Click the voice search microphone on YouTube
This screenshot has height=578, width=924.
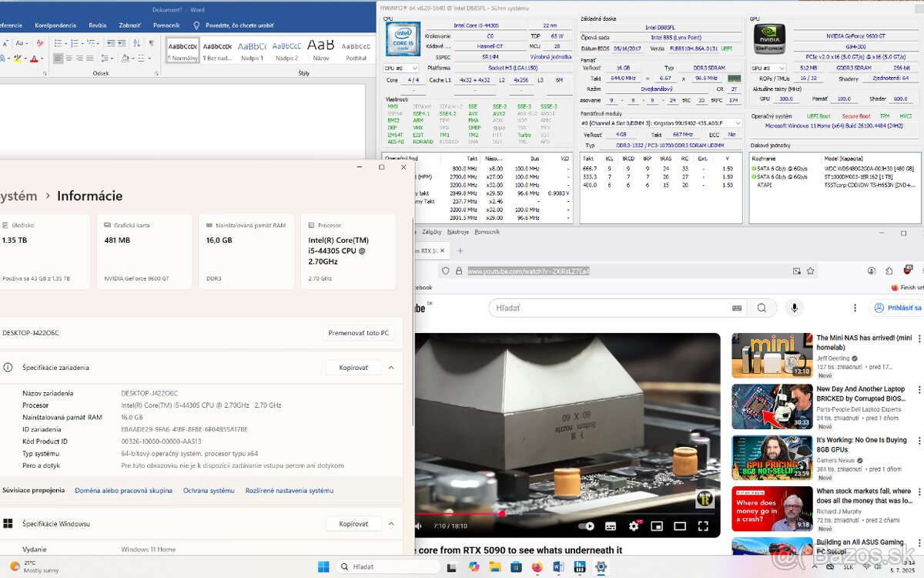tap(794, 307)
